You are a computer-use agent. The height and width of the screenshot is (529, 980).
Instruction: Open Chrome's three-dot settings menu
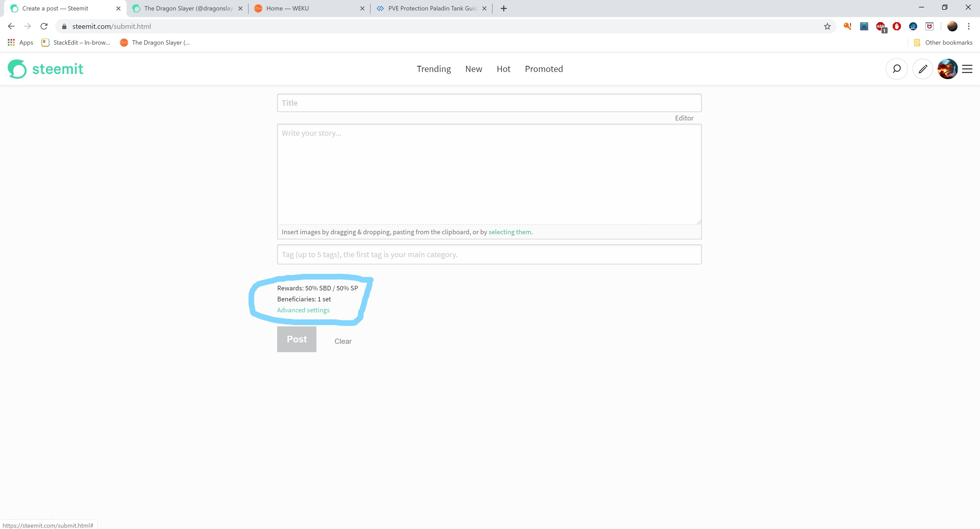coord(969,26)
